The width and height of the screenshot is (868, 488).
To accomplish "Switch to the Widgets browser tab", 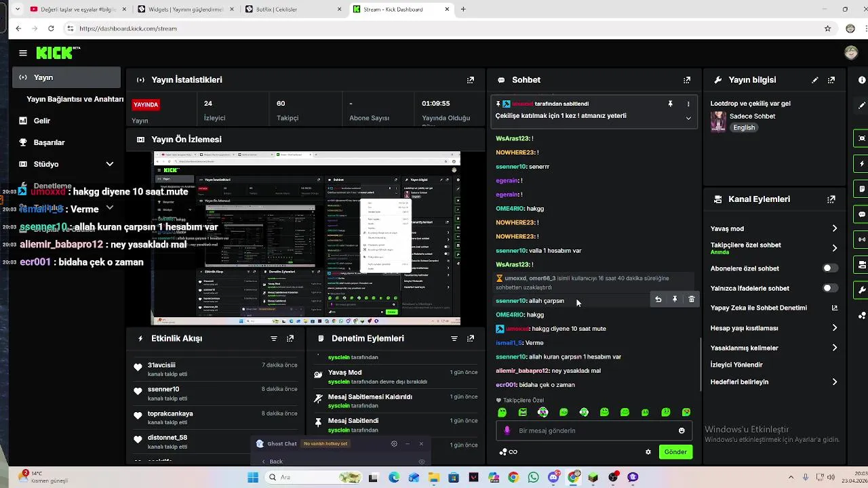I will click(x=186, y=9).
